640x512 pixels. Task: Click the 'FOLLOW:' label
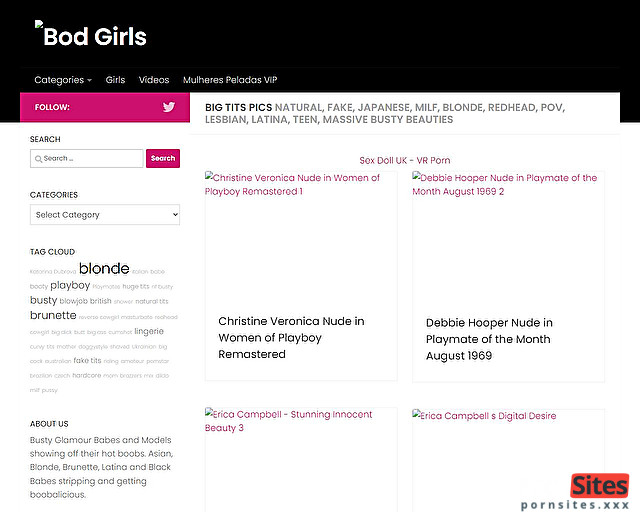pyautogui.click(x=52, y=107)
